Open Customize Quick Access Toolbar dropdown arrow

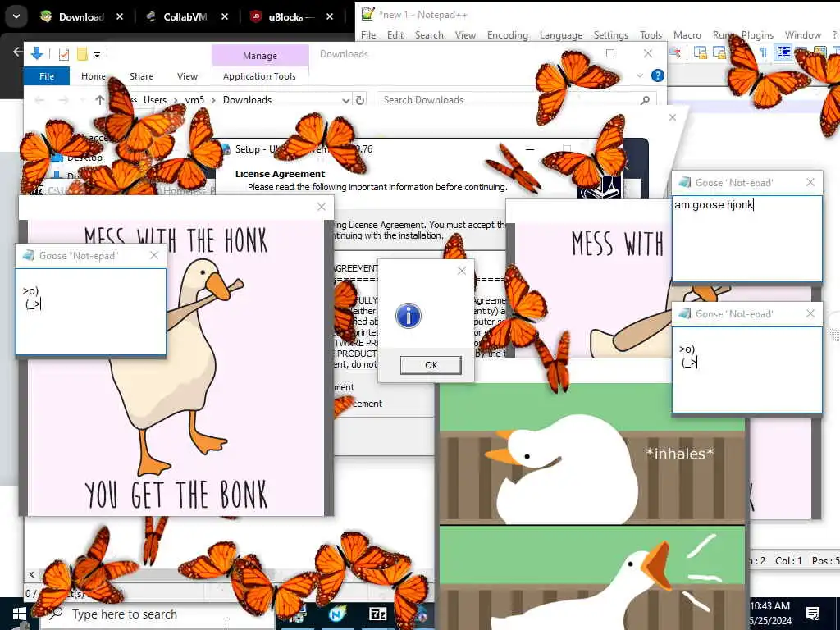[x=97, y=55]
